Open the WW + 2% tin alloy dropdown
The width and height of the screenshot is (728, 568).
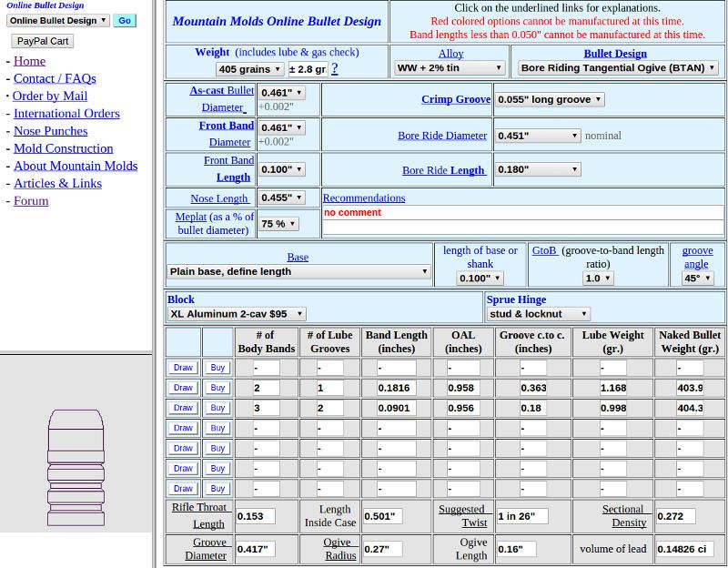coord(449,67)
